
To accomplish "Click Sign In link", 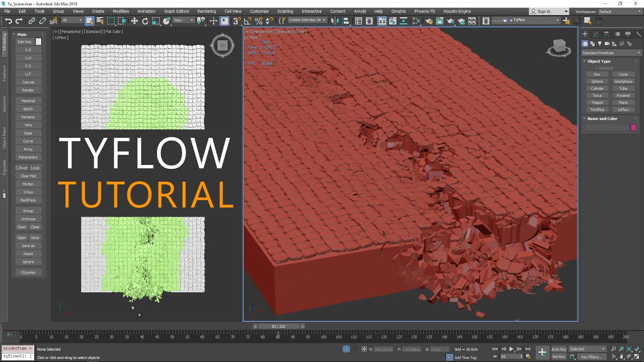I will click(x=544, y=11).
